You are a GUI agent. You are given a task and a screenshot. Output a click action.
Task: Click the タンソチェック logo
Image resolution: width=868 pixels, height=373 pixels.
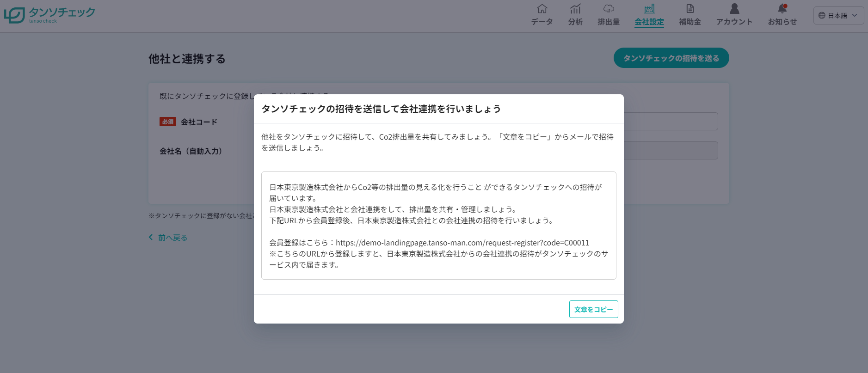[49, 15]
